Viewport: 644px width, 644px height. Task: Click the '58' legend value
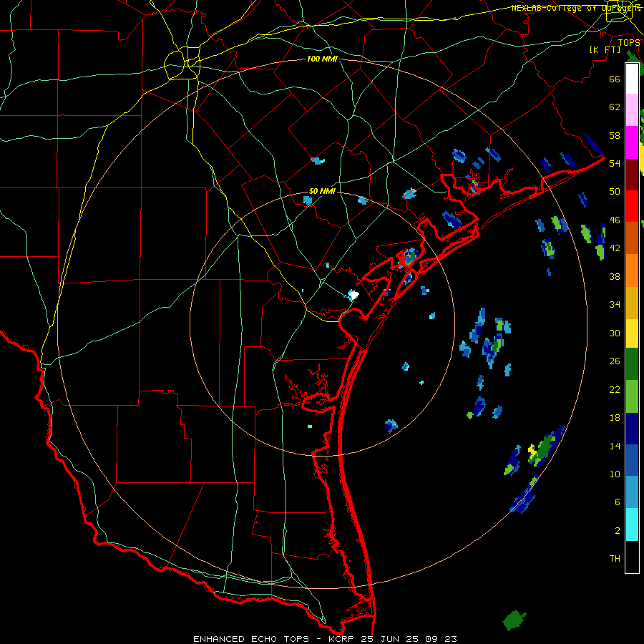click(615, 135)
